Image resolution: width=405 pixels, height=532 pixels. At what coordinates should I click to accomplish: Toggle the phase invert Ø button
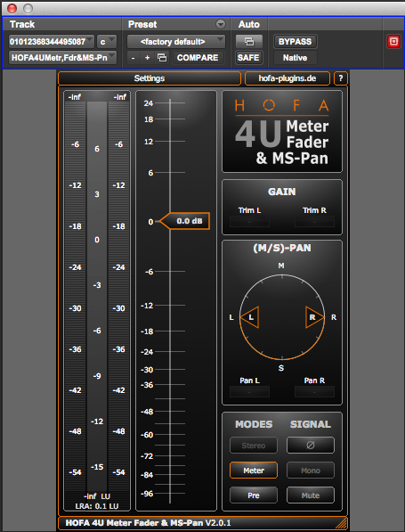tap(311, 446)
